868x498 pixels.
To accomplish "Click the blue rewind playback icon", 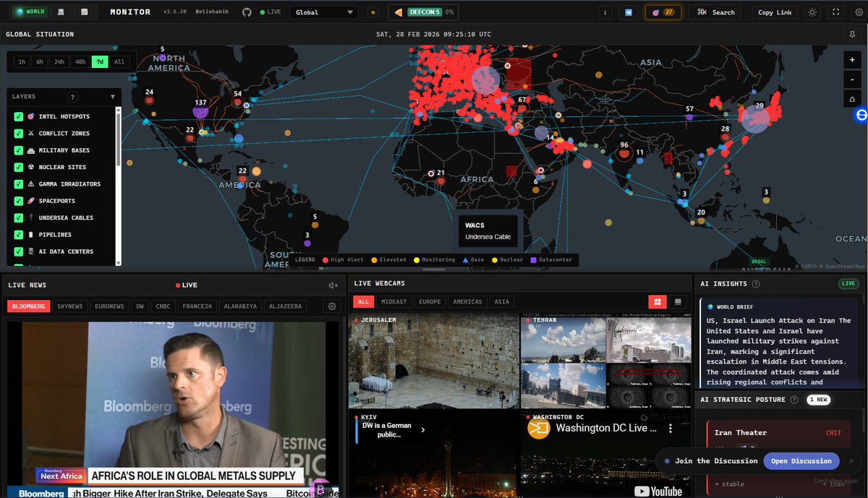I will [x=628, y=12].
